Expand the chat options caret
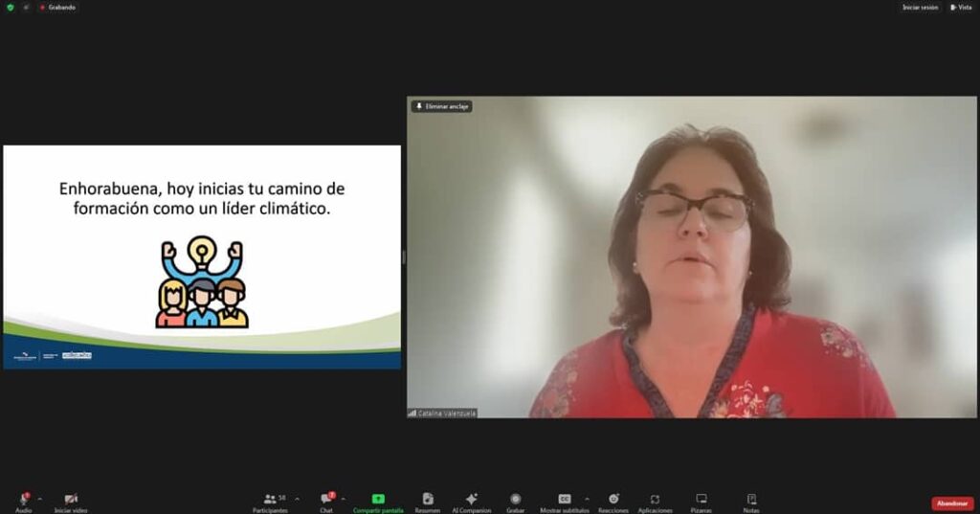 point(344,499)
